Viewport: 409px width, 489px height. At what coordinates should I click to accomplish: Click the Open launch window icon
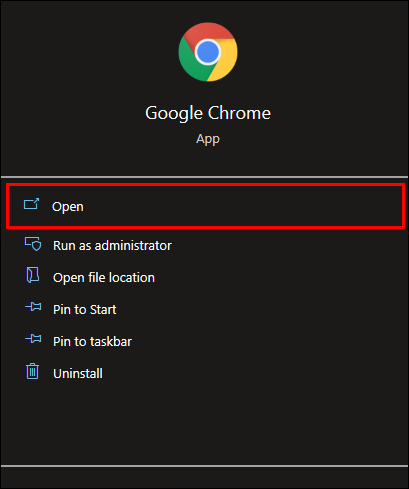coord(31,204)
